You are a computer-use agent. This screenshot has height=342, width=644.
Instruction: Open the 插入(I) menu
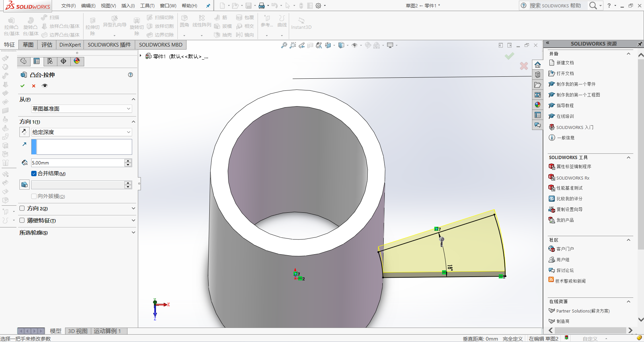[128, 6]
